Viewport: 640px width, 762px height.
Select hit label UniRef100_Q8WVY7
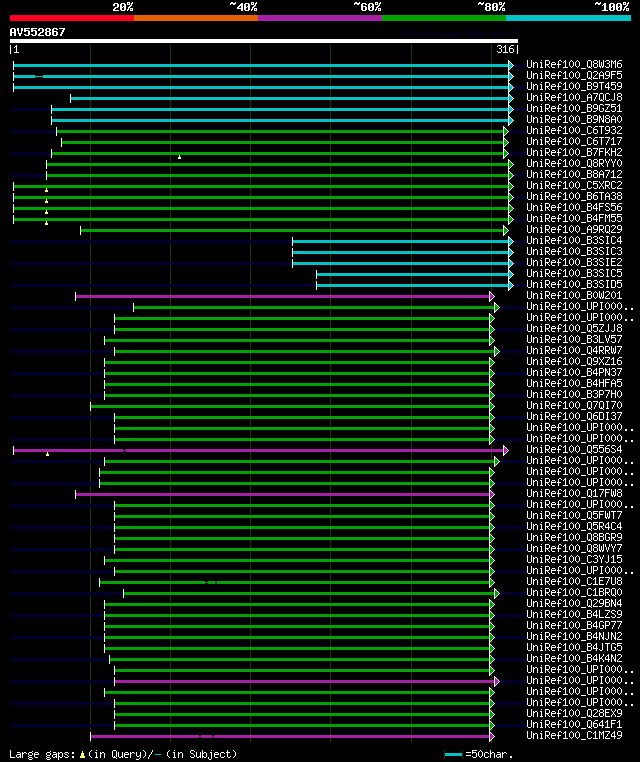click(574, 548)
